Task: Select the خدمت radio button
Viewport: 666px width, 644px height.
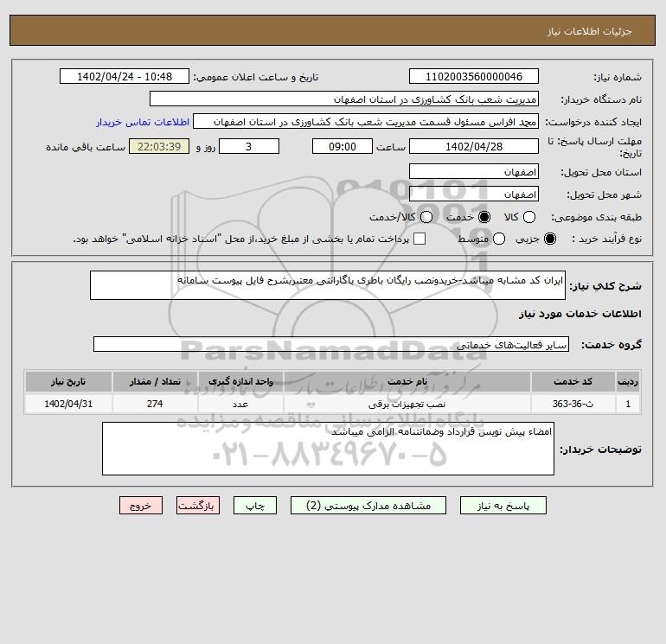Action: [483, 217]
